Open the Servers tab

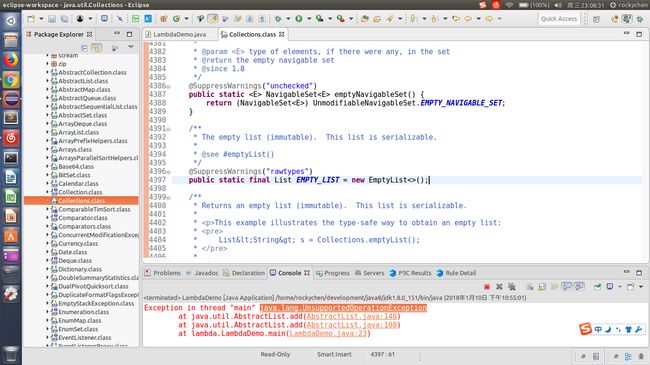click(x=369, y=273)
